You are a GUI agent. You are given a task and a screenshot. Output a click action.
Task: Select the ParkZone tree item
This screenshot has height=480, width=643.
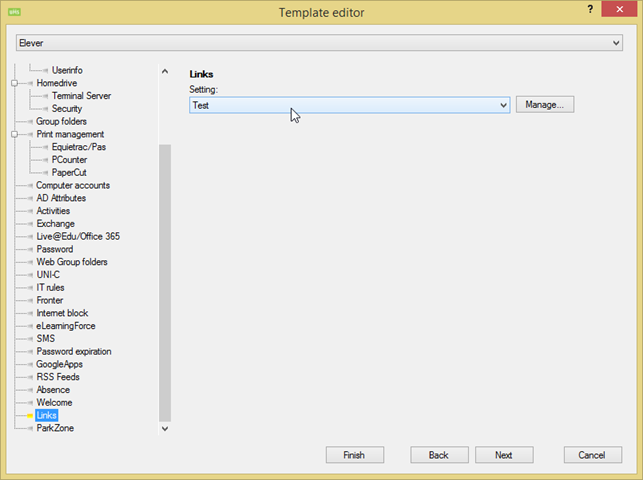(55, 428)
